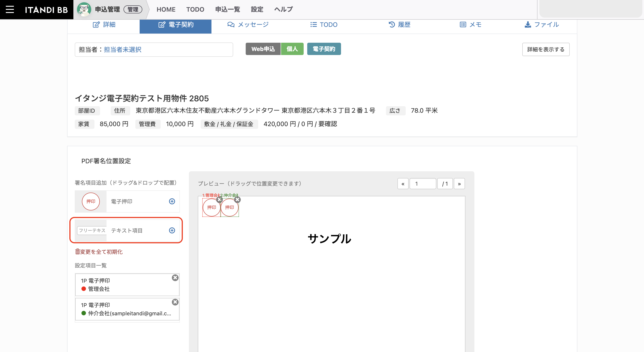Click 詳細を表示する button

click(546, 49)
